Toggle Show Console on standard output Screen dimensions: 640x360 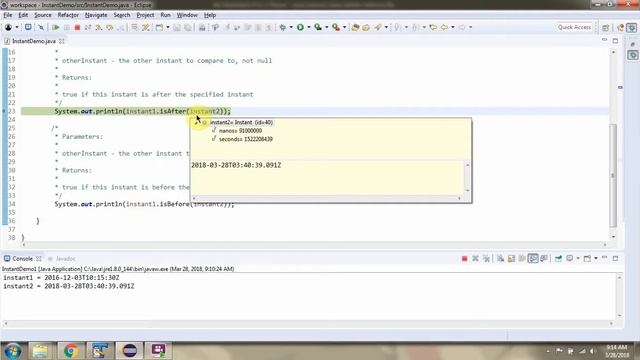click(x=533, y=258)
